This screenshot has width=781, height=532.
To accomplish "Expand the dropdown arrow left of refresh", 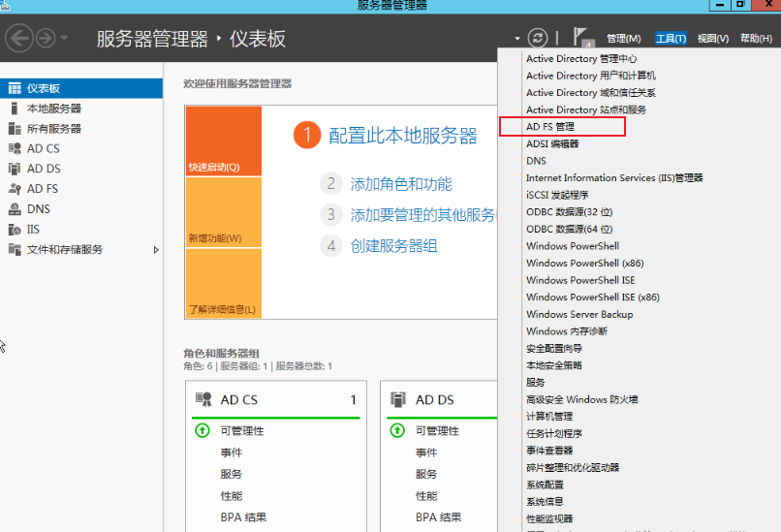I will (x=517, y=39).
